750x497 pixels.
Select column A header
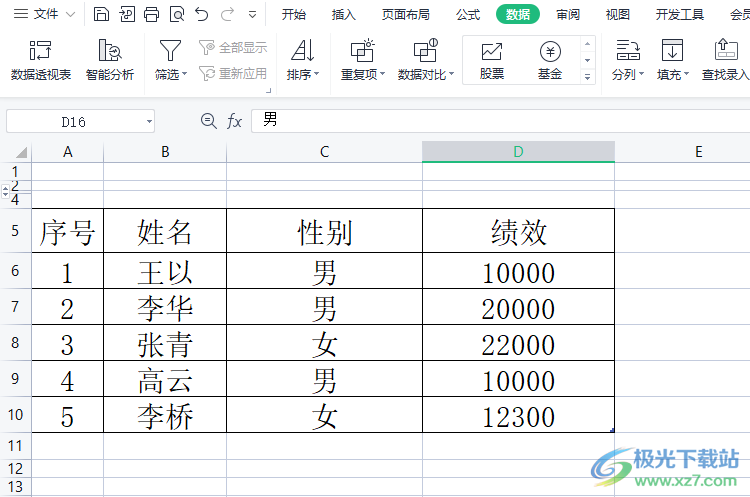point(67,152)
